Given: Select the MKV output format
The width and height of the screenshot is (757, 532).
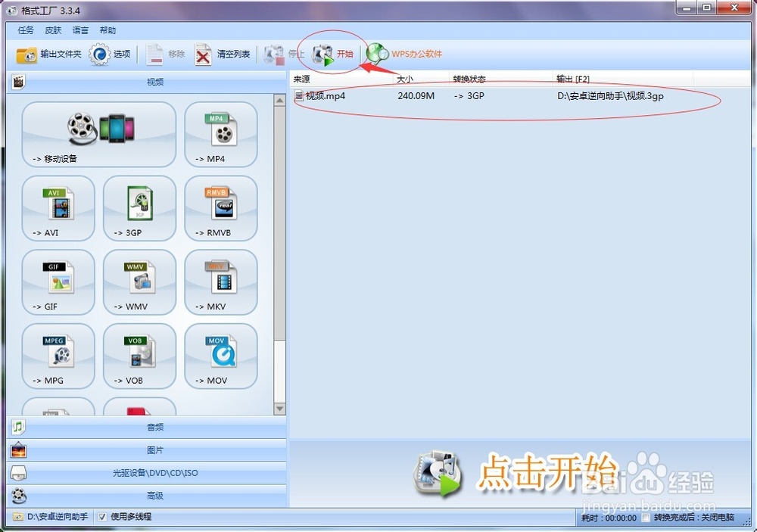Looking at the screenshot, I should click(220, 282).
